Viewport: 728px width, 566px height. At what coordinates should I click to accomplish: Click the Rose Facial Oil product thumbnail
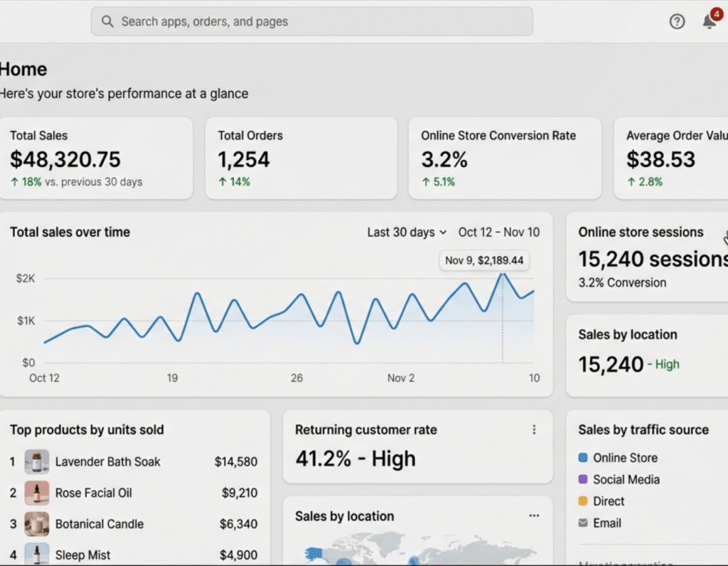pos(37,493)
